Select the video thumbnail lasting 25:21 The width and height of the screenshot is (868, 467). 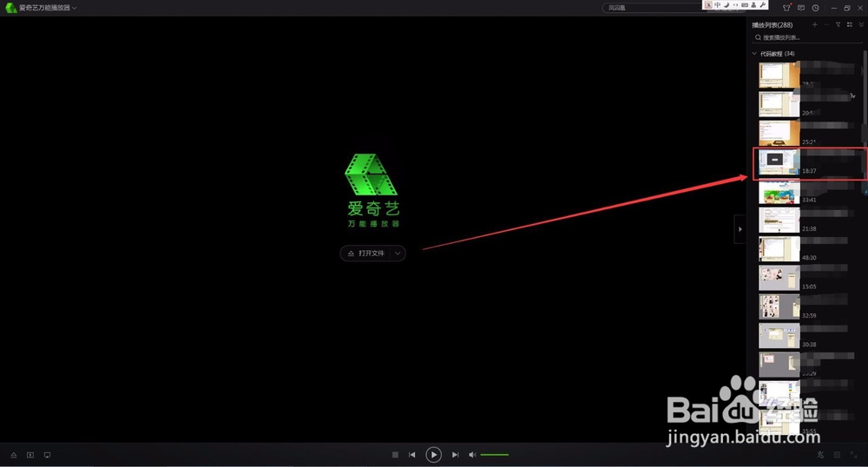click(x=779, y=134)
